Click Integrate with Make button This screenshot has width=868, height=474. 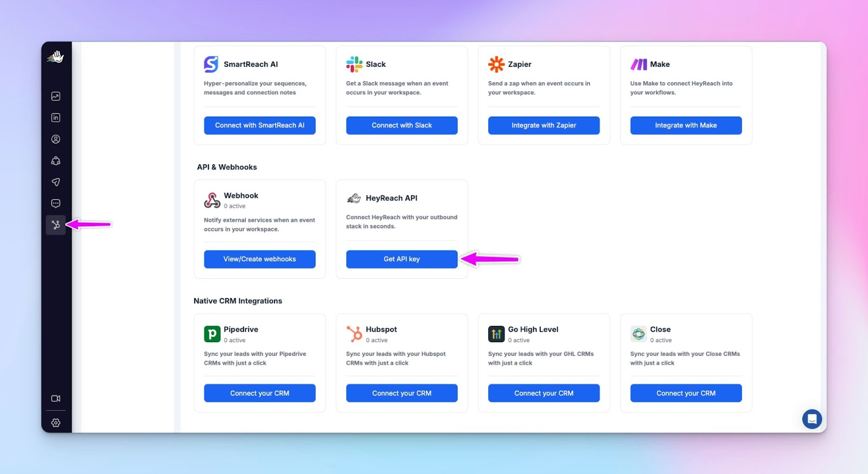pyautogui.click(x=686, y=125)
